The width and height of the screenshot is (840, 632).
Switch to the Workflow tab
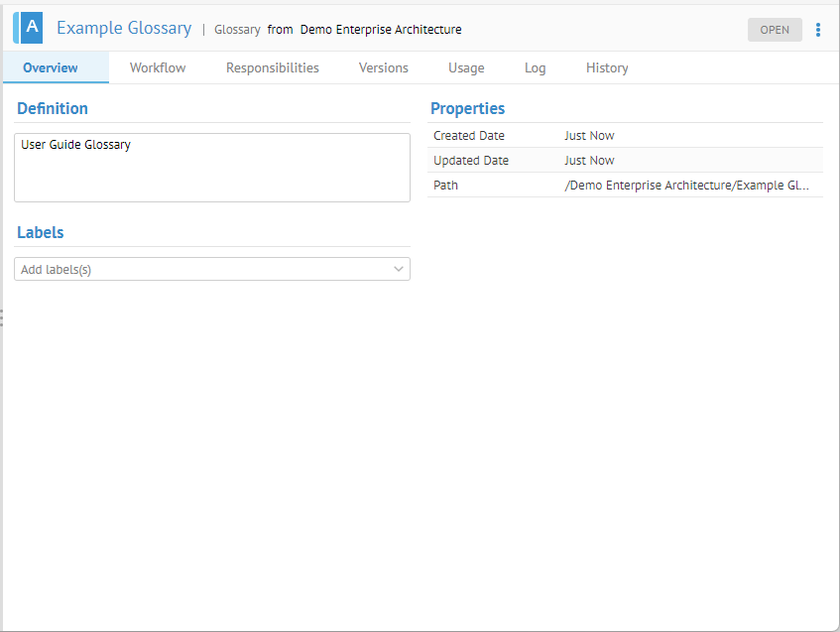(158, 67)
